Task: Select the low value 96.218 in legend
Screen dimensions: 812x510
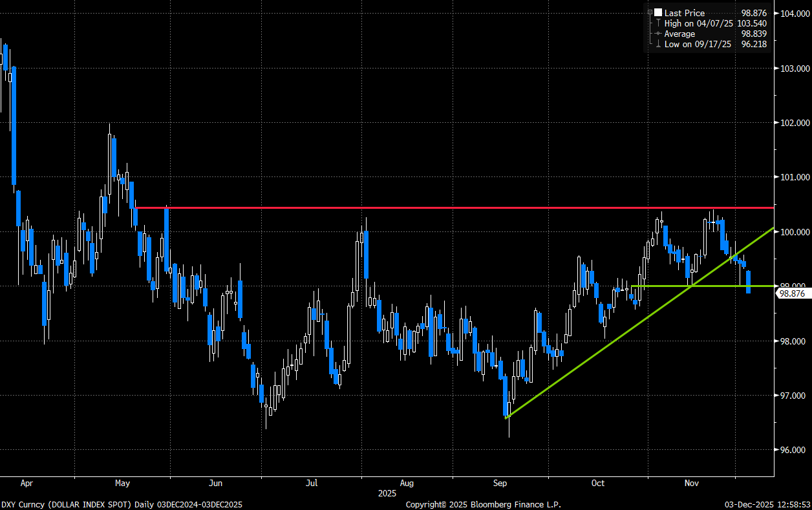Action: (754, 44)
